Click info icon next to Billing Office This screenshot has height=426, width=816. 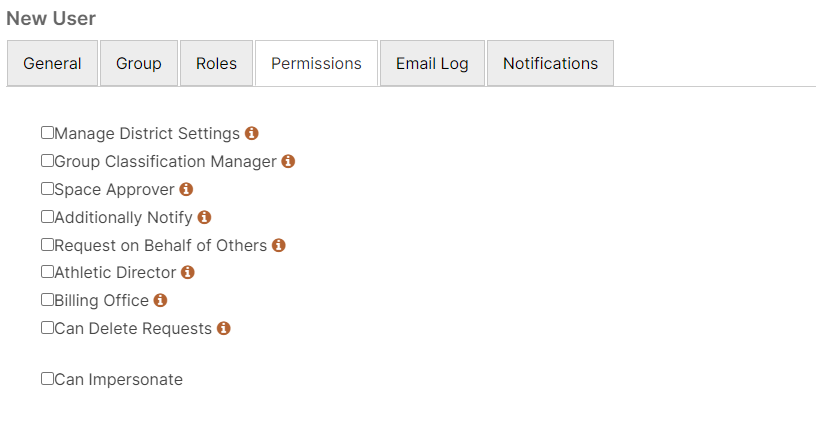pyautogui.click(x=160, y=300)
